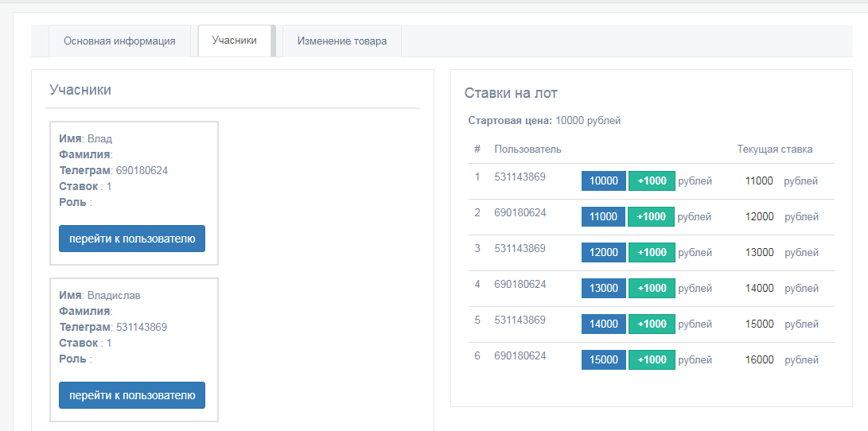Viewport: 868px width, 431px height.
Task: Open the Изменение товара tab
Action: pyautogui.click(x=342, y=41)
